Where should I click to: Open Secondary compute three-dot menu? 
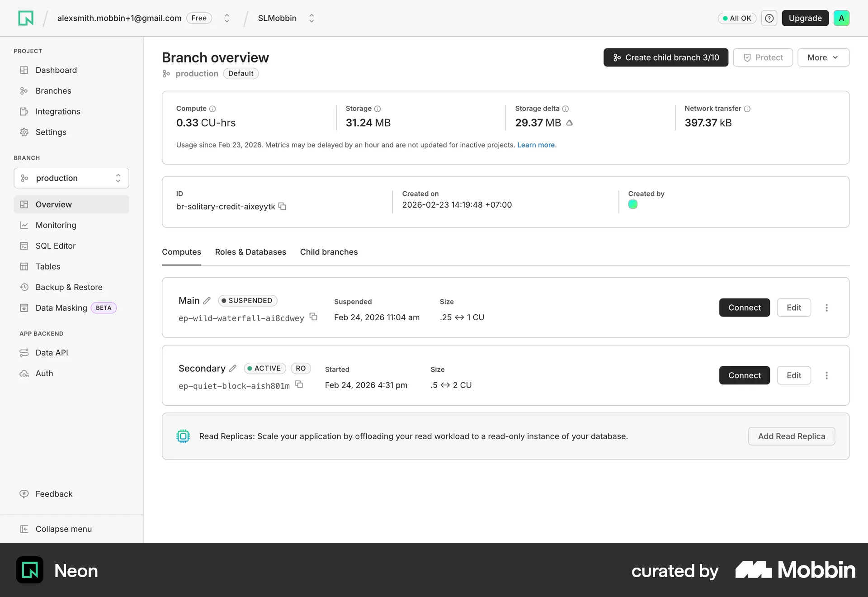pos(826,375)
